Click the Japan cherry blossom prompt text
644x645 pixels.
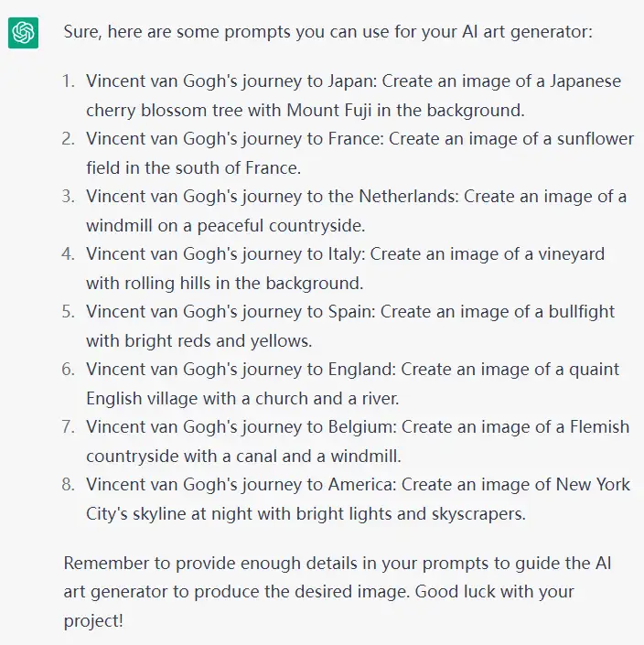[354, 95]
